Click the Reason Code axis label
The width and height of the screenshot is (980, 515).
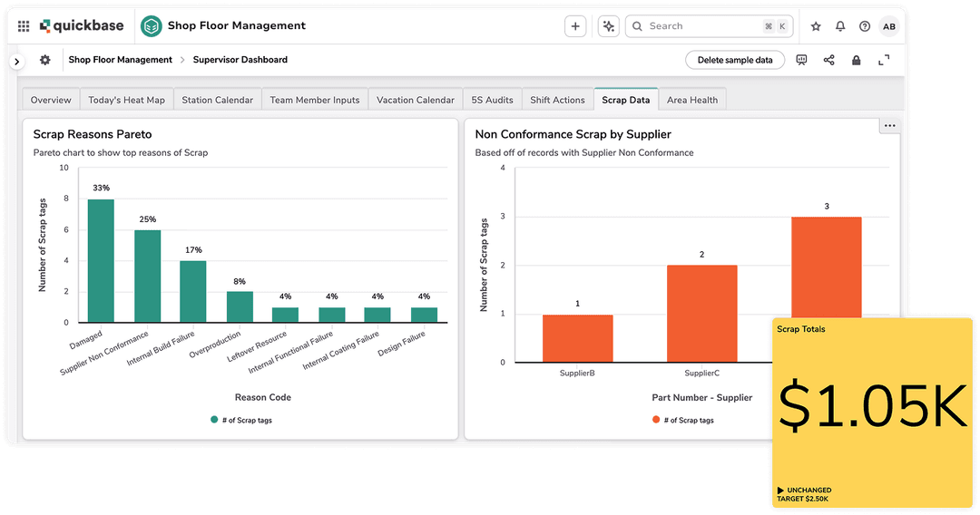[263, 398]
